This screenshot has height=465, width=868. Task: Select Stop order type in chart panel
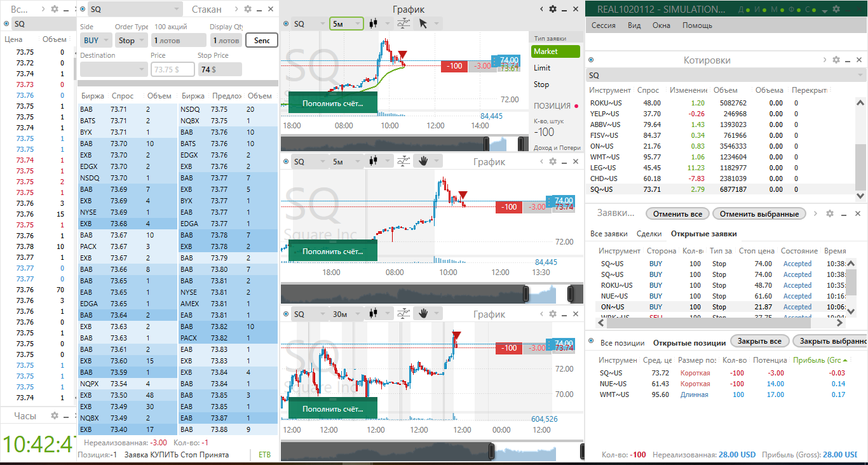pos(541,84)
